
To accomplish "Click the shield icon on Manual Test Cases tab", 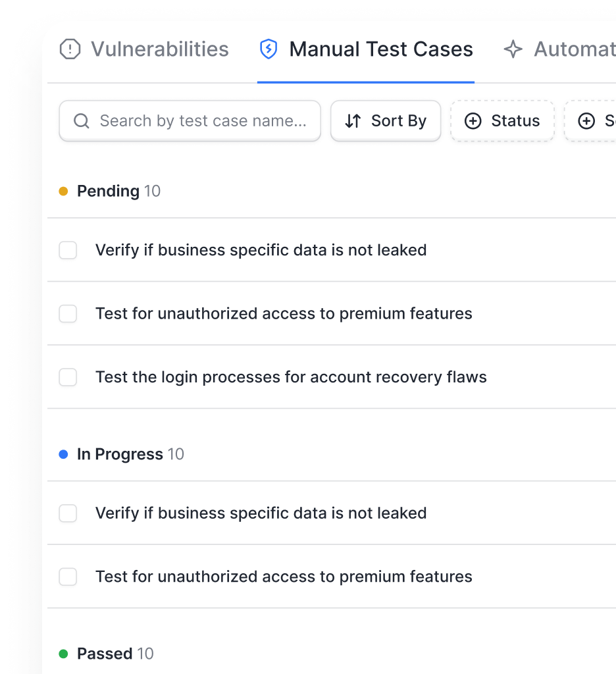I will [x=268, y=49].
